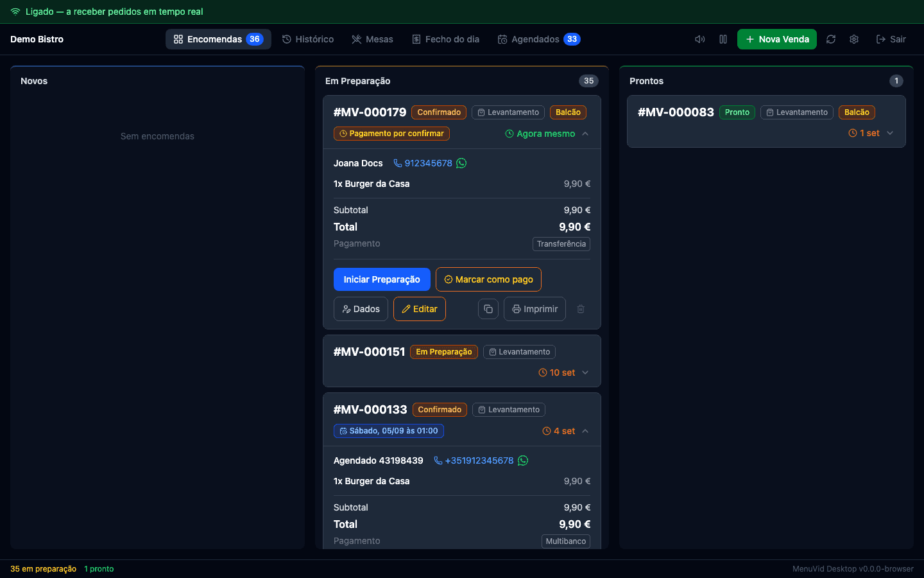The width and height of the screenshot is (924, 578).
Task: Click the Em Preparação column count 35
Action: click(x=588, y=81)
